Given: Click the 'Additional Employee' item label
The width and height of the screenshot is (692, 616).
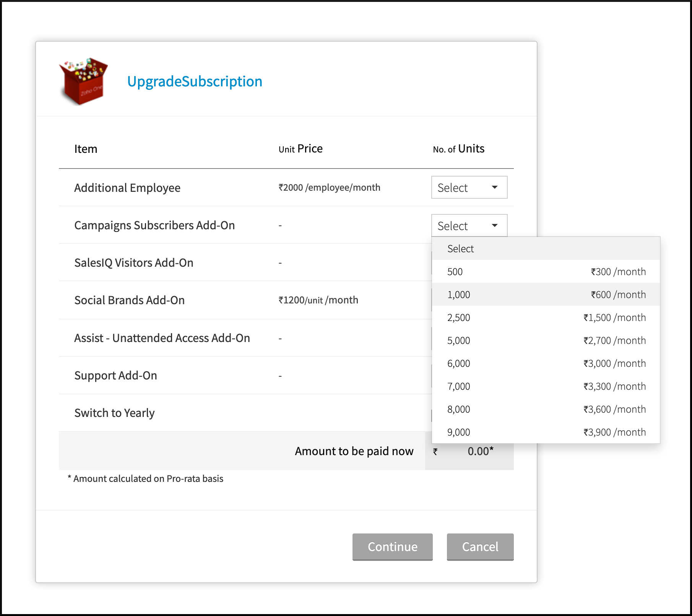Looking at the screenshot, I should 127,188.
